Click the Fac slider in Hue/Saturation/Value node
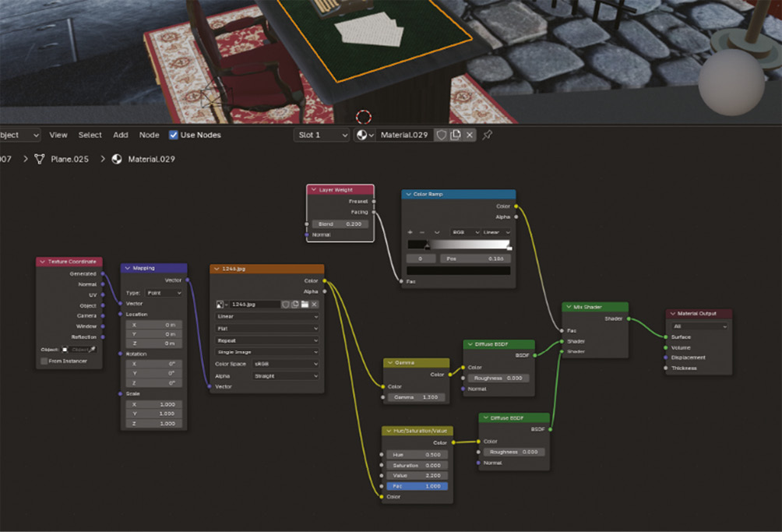782x532 pixels. [x=417, y=486]
